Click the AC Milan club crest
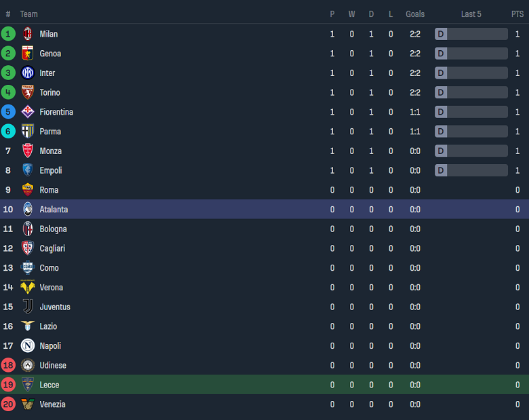Screen dimensions: 529x420 (28, 34)
